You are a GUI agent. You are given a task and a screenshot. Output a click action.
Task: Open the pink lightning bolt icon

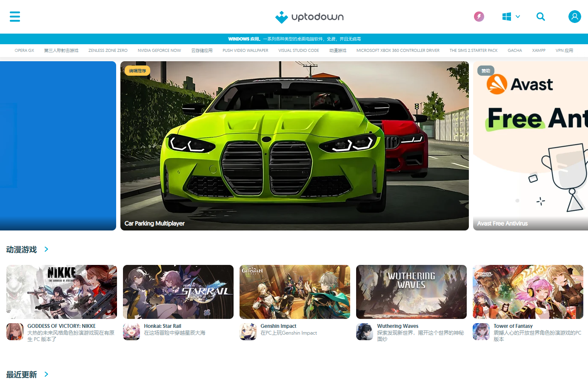tap(479, 17)
